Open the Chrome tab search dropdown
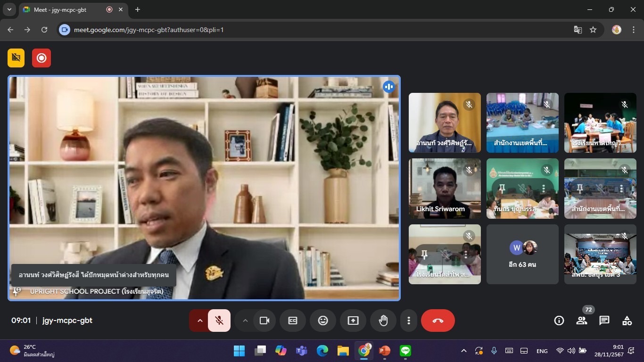 (x=9, y=9)
